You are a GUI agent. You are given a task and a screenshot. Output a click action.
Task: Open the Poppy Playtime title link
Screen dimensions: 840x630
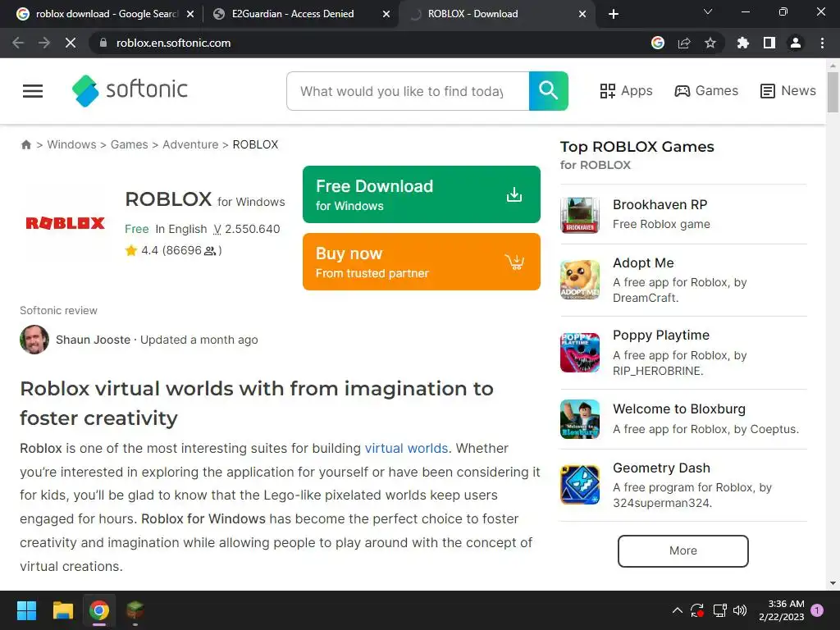[661, 336]
